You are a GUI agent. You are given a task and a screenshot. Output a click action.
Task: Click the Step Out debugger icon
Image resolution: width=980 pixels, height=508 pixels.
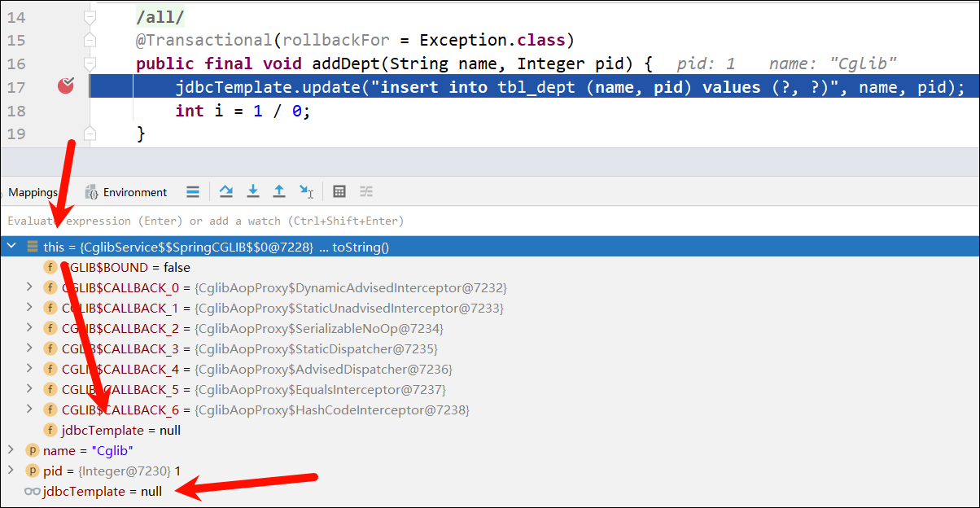coord(279,191)
